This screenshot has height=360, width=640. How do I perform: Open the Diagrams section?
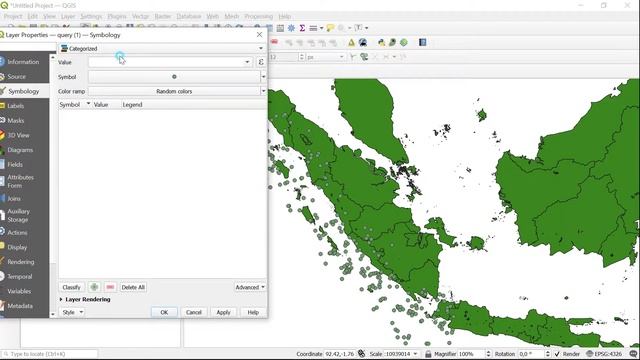pyautogui.click(x=20, y=150)
